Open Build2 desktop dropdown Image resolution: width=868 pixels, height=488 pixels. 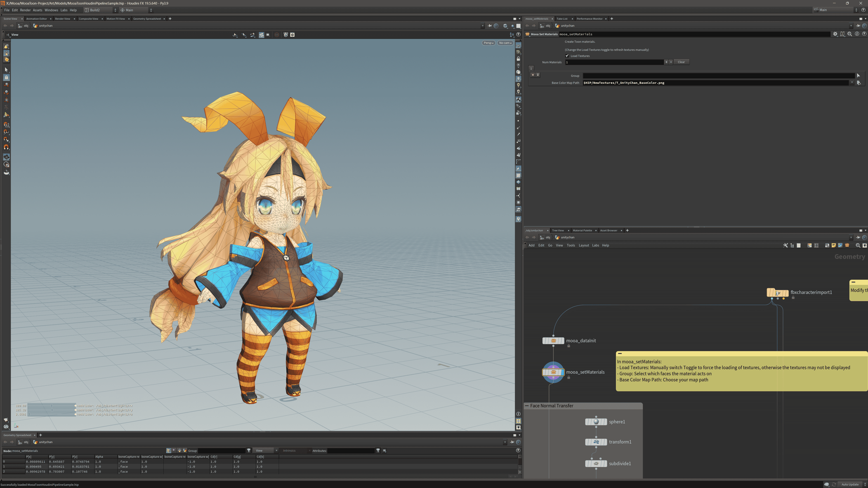100,10
